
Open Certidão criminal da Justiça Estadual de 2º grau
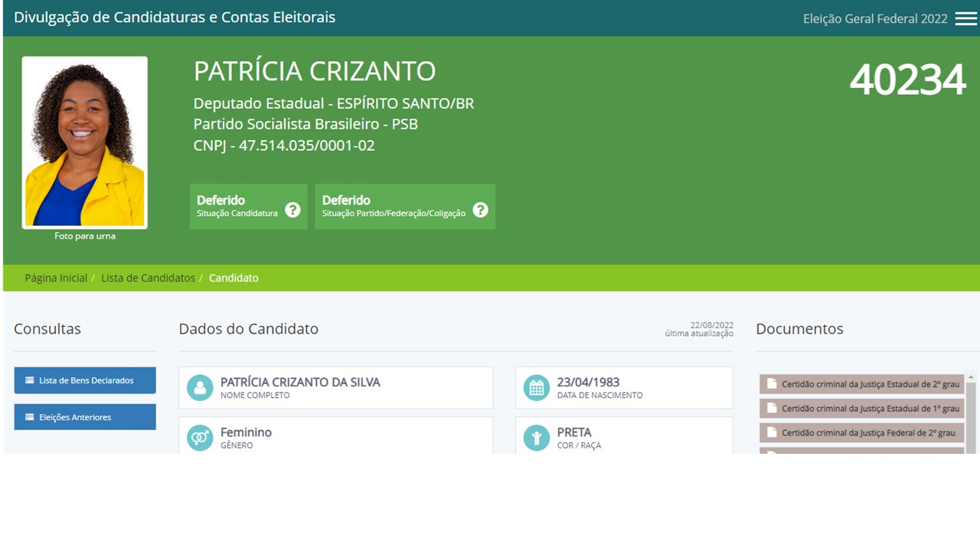[x=861, y=383]
